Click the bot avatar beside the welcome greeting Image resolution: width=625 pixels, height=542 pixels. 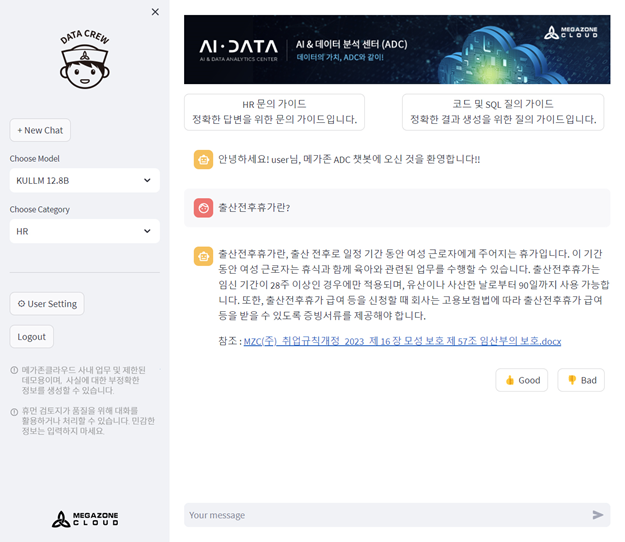coord(203,159)
